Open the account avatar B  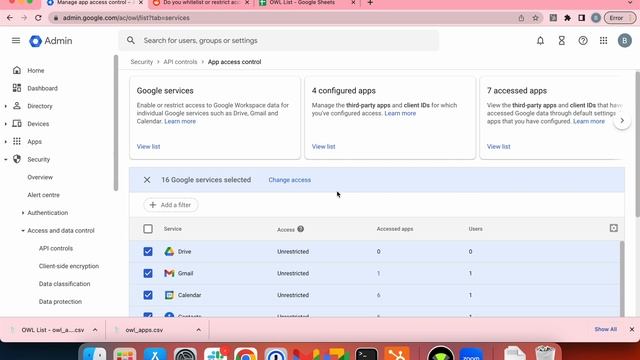coord(624,40)
